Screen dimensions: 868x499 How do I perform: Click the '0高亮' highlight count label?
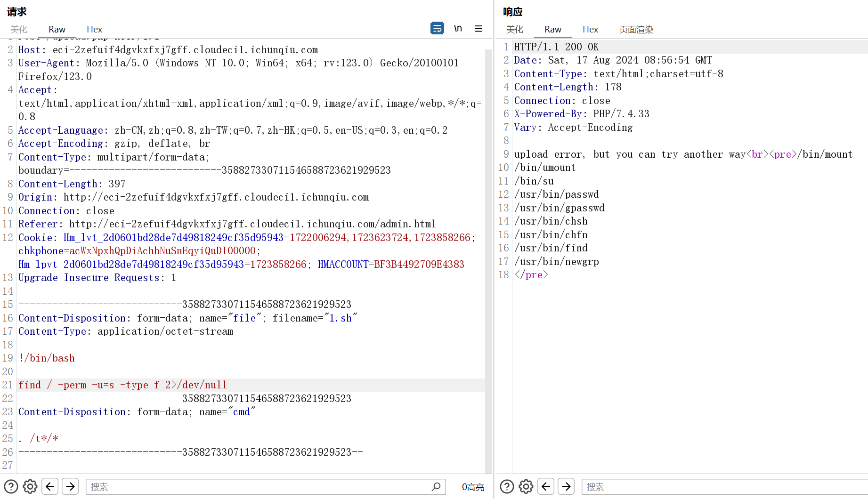(473, 487)
